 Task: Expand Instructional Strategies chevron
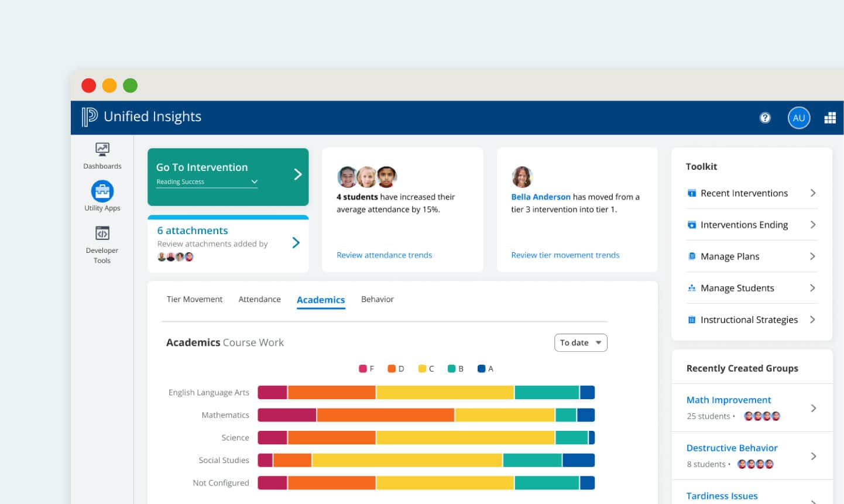click(x=813, y=320)
